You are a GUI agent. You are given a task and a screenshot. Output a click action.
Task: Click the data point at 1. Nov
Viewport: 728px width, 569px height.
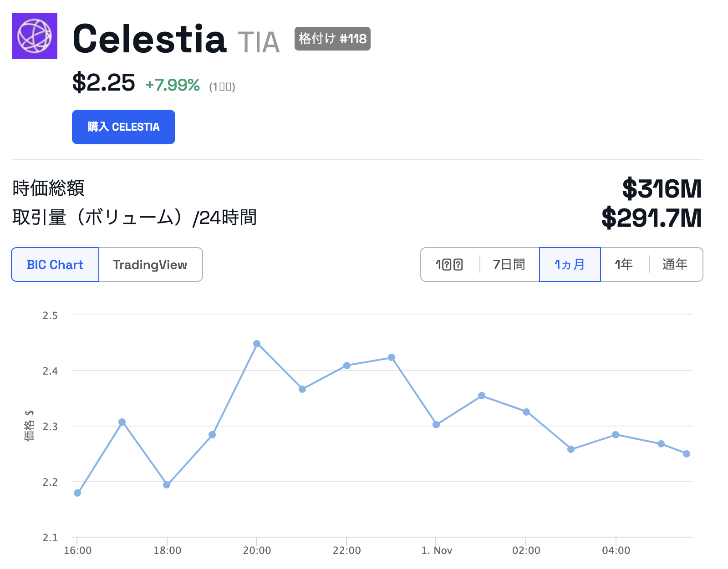click(x=436, y=425)
